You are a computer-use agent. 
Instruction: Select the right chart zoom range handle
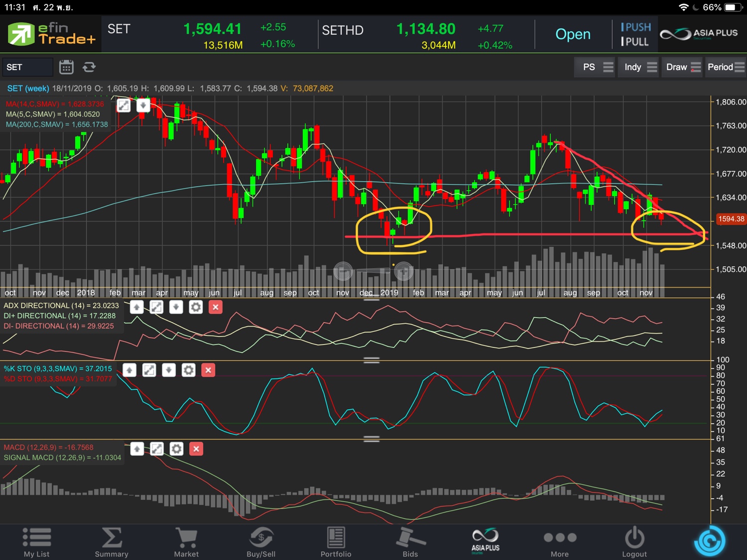coord(403,271)
